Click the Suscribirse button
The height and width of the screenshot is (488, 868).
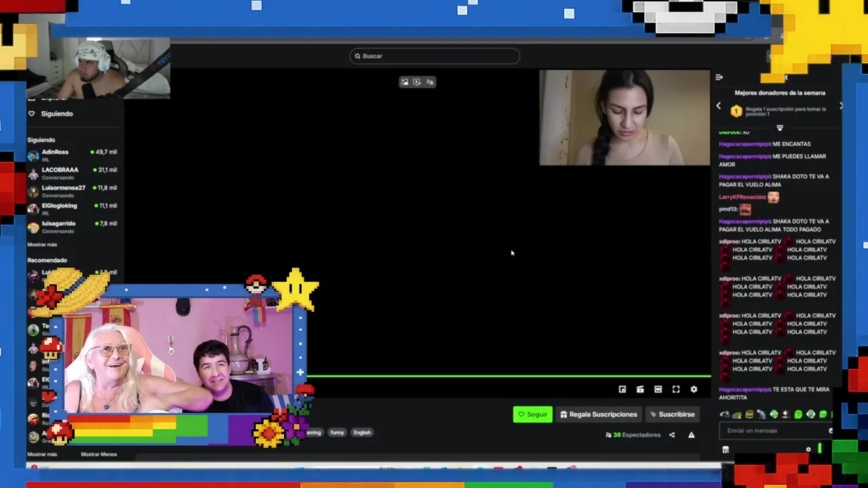tap(672, 414)
